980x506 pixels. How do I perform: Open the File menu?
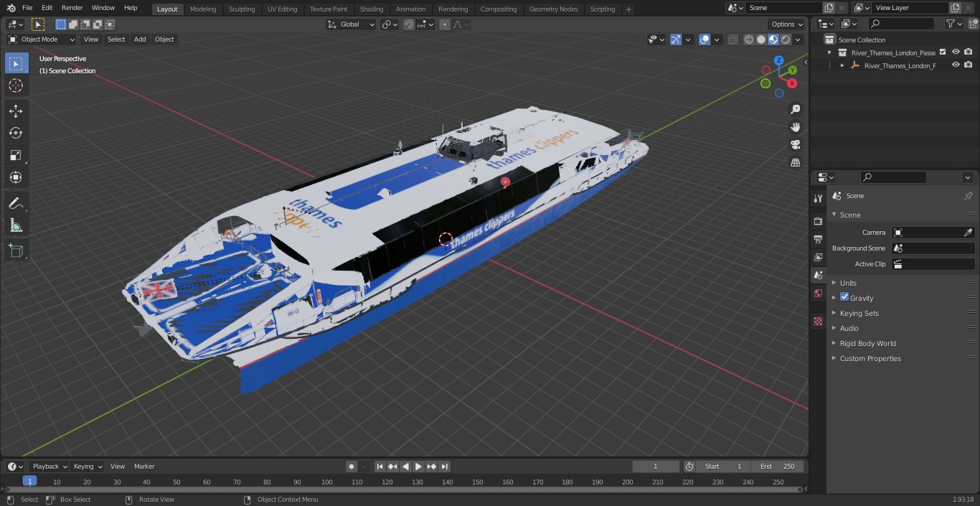pyautogui.click(x=27, y=8)
